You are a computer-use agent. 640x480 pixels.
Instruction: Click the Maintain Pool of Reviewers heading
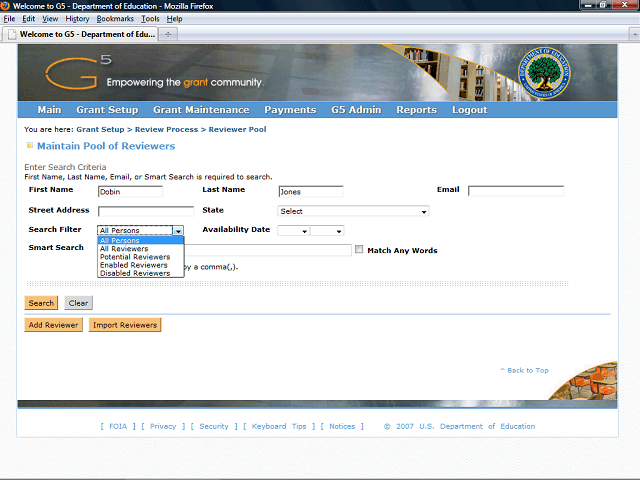tap(106, 146)
